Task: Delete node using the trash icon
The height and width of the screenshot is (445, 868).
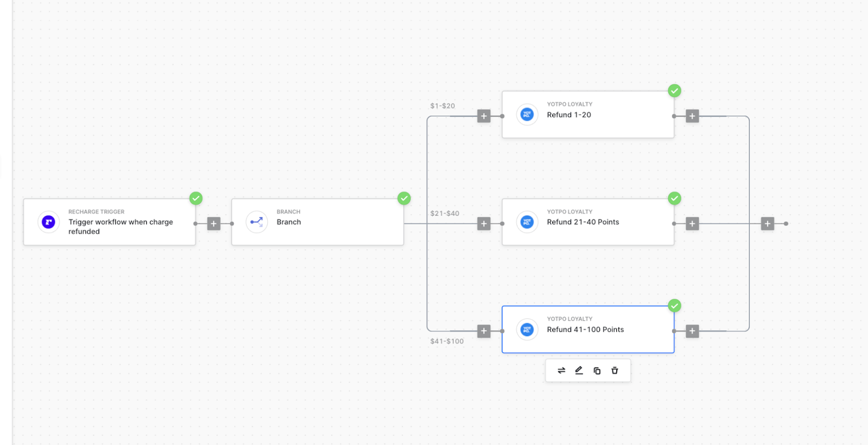Action: (x=615, y=370)
